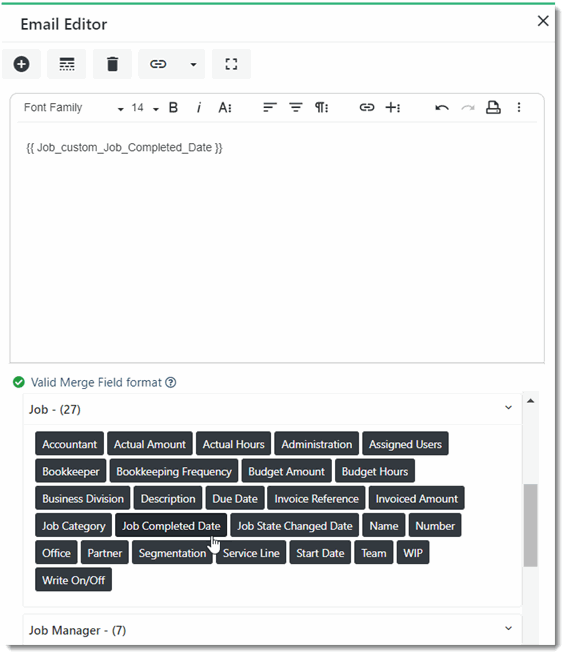The image size is (567, 657).
Task: Click the print icon in editor toolbar
Action: pos(493,108)
